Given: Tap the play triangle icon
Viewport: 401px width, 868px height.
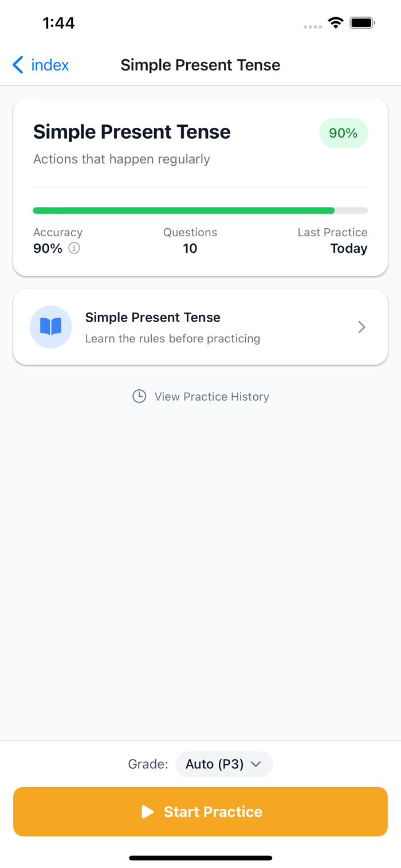Looking at the screenshot, I should [x=148, y=812].
